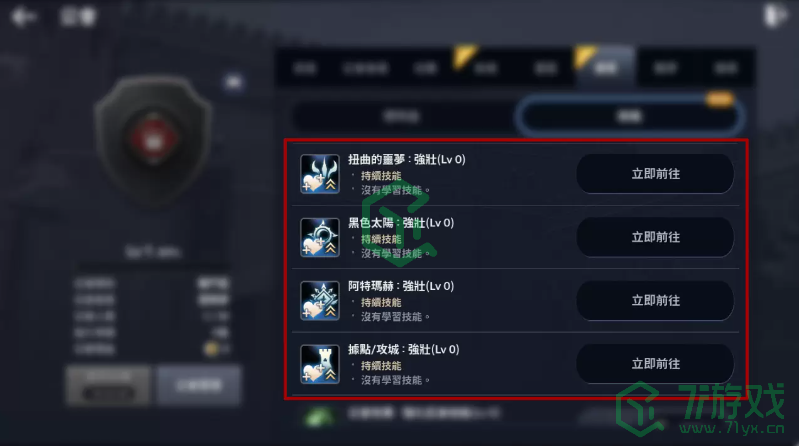Click 立即前往 for 扭曲的噩夢 skill
Screen dimensions: 800x446
point(655,174)
